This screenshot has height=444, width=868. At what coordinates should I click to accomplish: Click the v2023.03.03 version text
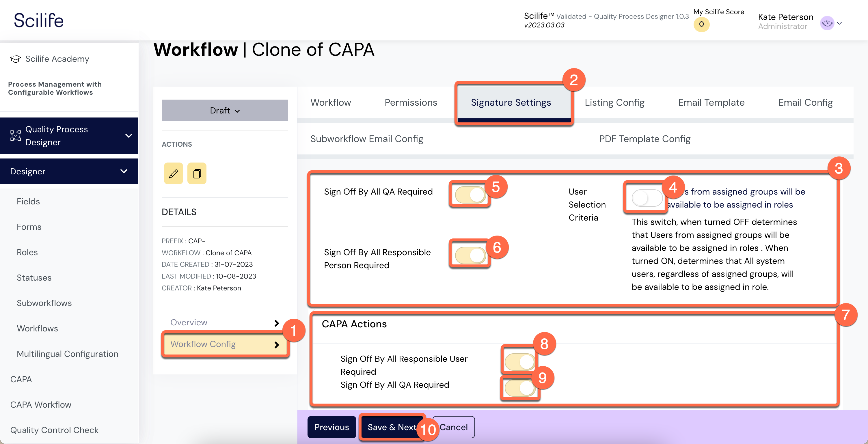(x=544, y=25)
